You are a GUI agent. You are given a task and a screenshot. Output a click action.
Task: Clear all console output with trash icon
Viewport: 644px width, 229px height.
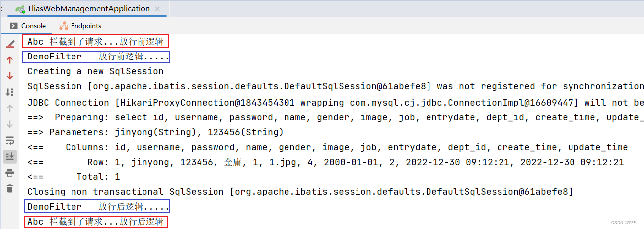(10, 188)
